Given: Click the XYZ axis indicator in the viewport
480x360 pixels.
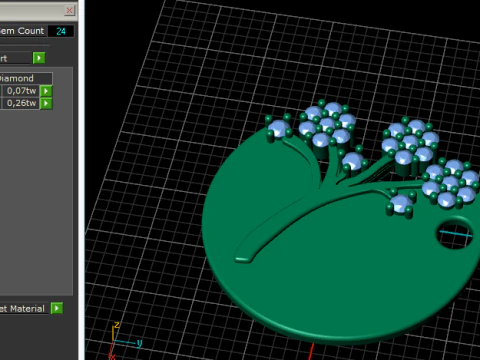Looking at the screenshot, I should 126,340.
